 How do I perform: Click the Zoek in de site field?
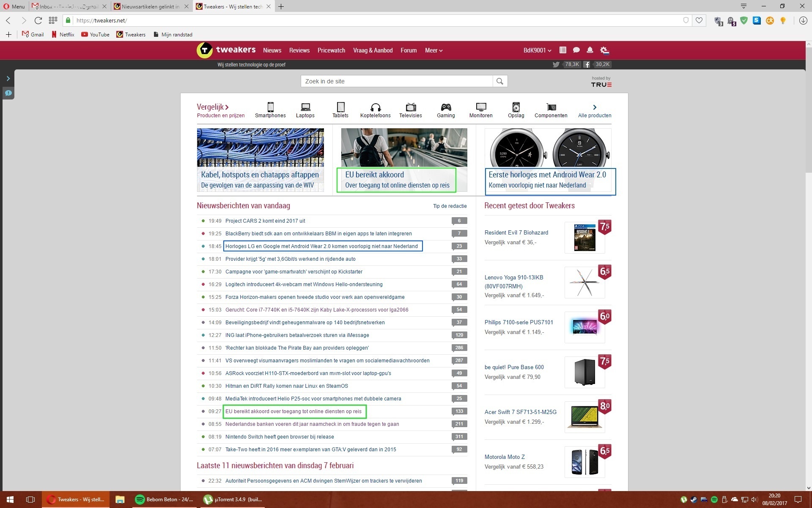point(396,81)
